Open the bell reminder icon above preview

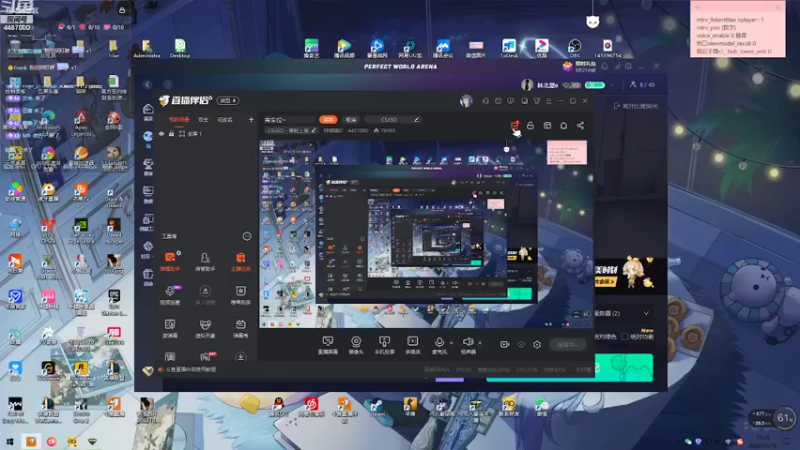(564, 126)
